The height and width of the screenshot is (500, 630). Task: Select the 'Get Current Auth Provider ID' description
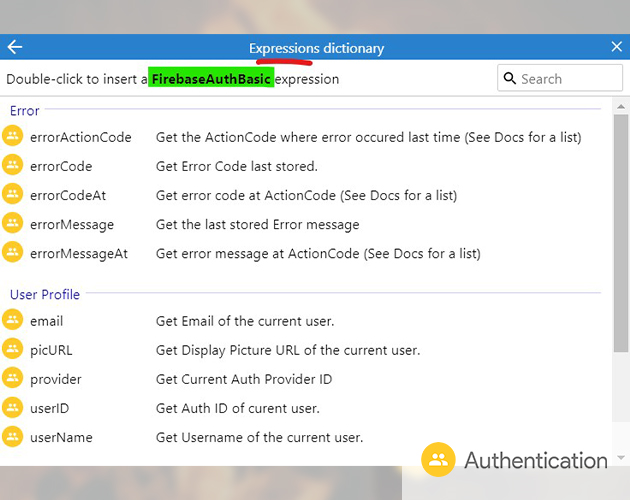point(244,379)
